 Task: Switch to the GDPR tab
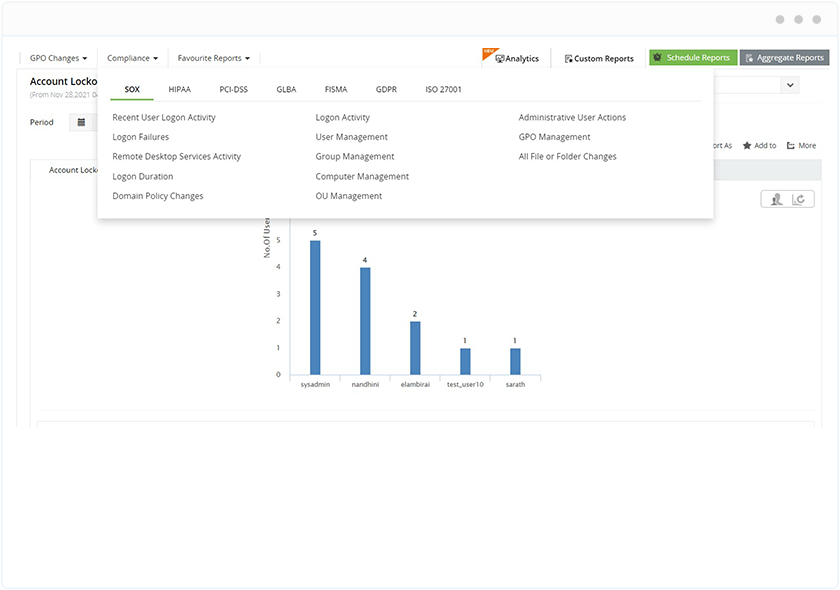point(386,89)
